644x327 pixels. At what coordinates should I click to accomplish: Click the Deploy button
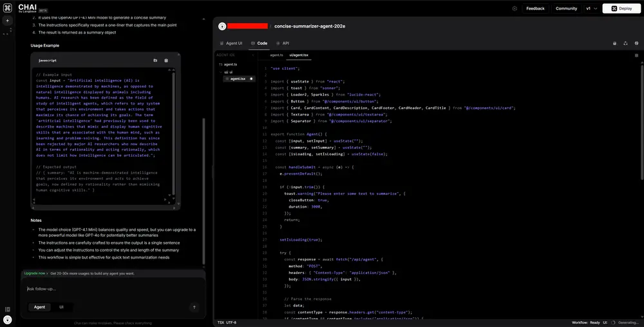[x=622, y=8]
